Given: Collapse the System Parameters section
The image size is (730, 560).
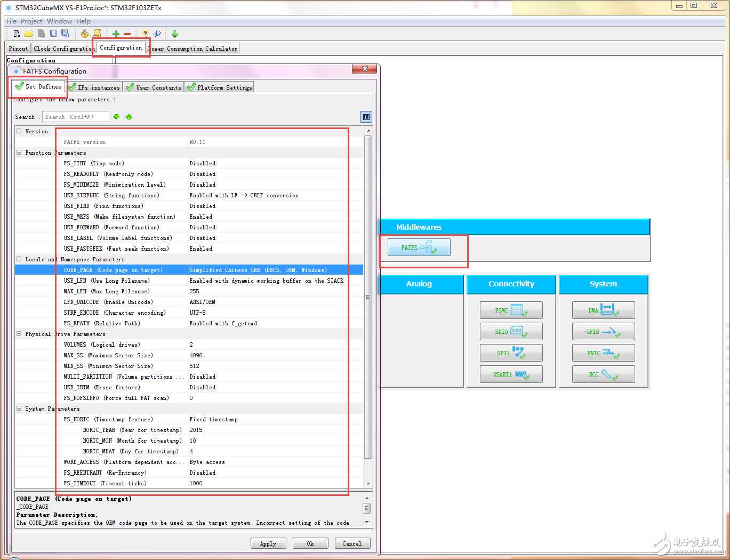Looking at the screenshot, I should pos(19,409).
